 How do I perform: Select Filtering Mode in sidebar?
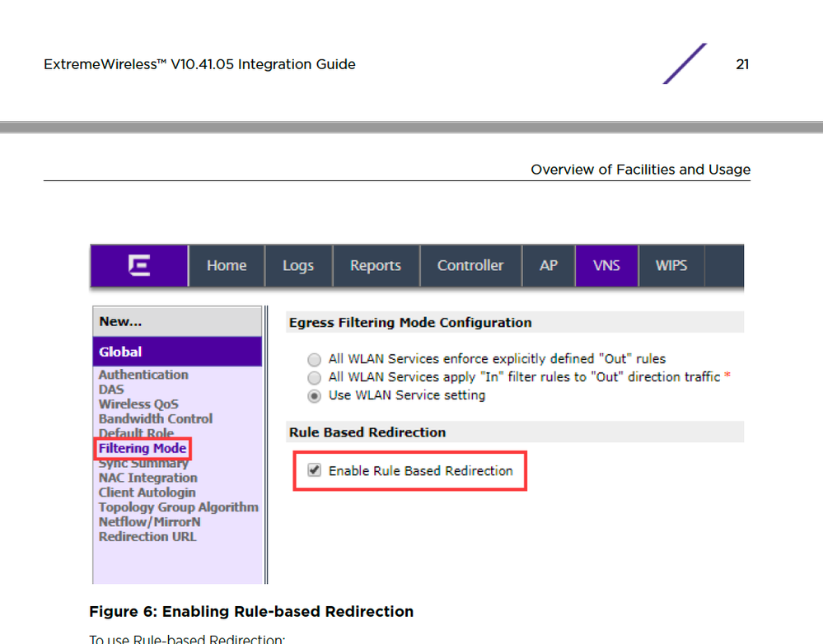pyautogui.click(x=143, y=448)
